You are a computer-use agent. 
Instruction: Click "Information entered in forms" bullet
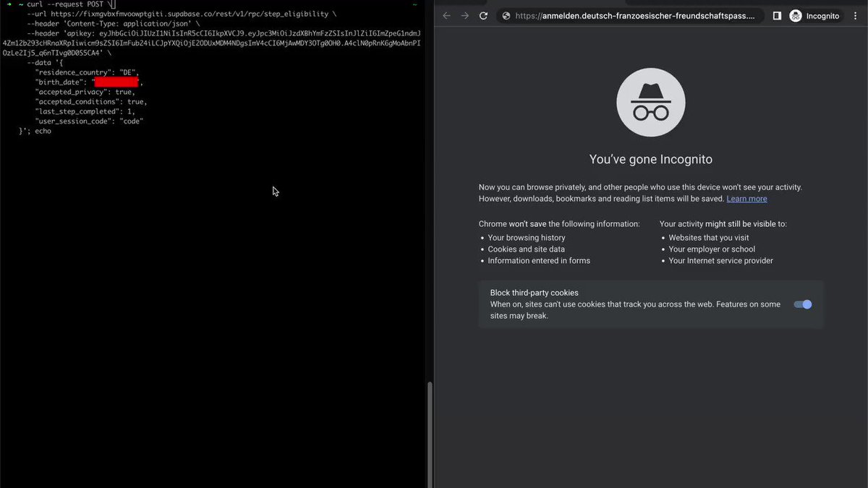539,261
